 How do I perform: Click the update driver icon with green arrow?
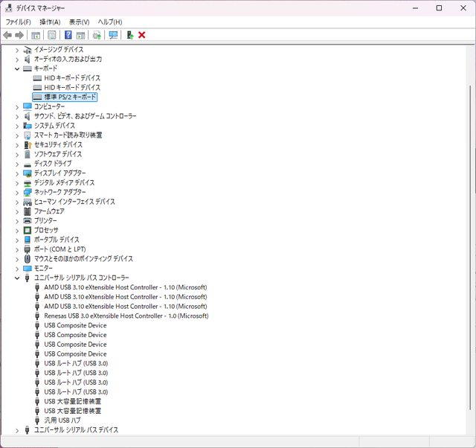(x=130, y=35)
